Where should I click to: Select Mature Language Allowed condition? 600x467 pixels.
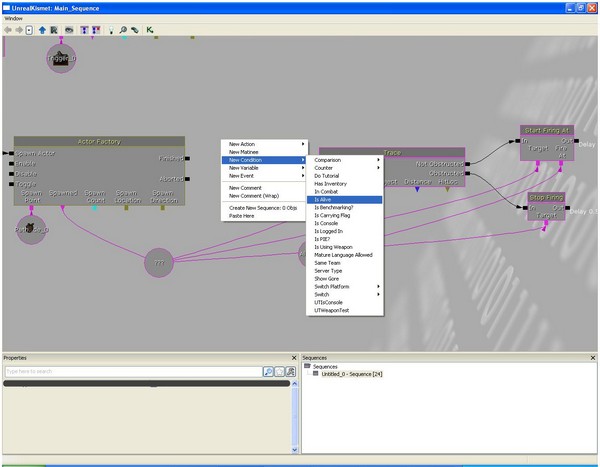344,255
